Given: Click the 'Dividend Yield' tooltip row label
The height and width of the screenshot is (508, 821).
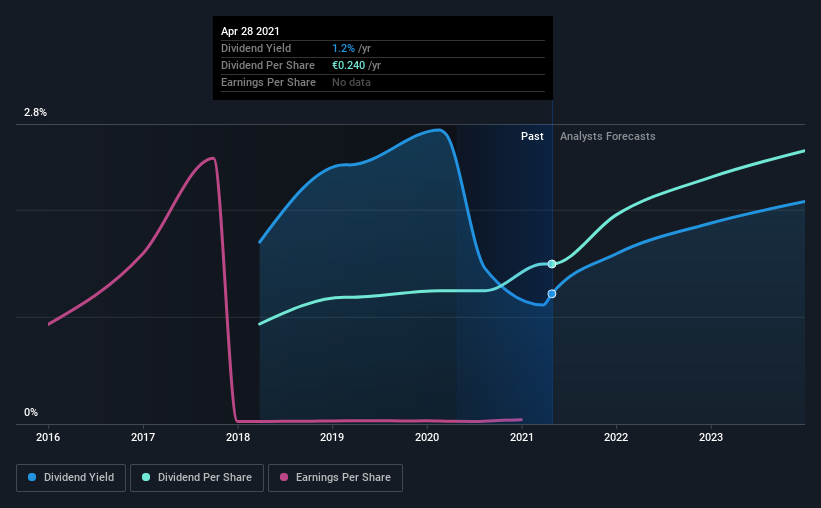Looking at the screenshot, I should pos(256,48).
